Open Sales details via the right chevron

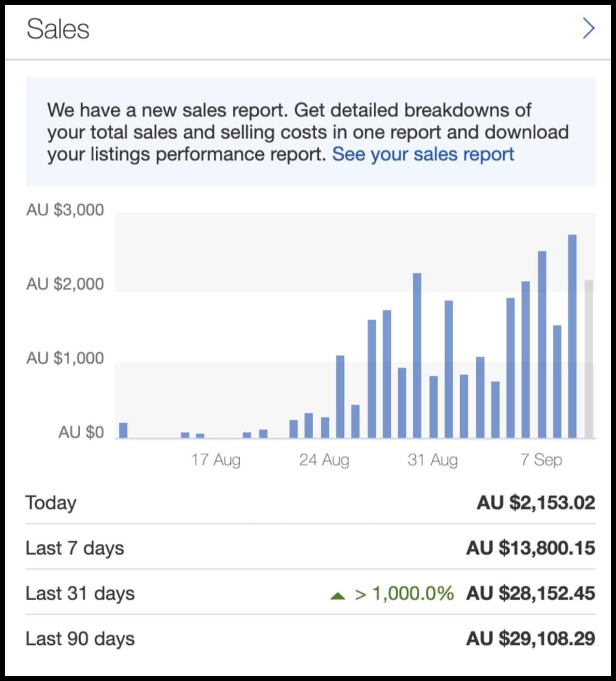[x=589, y=28]
